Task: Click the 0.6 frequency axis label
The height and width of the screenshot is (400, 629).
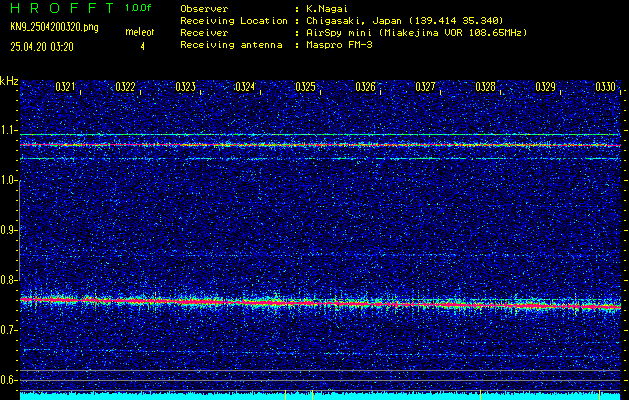Action: [x=8, y=380]
